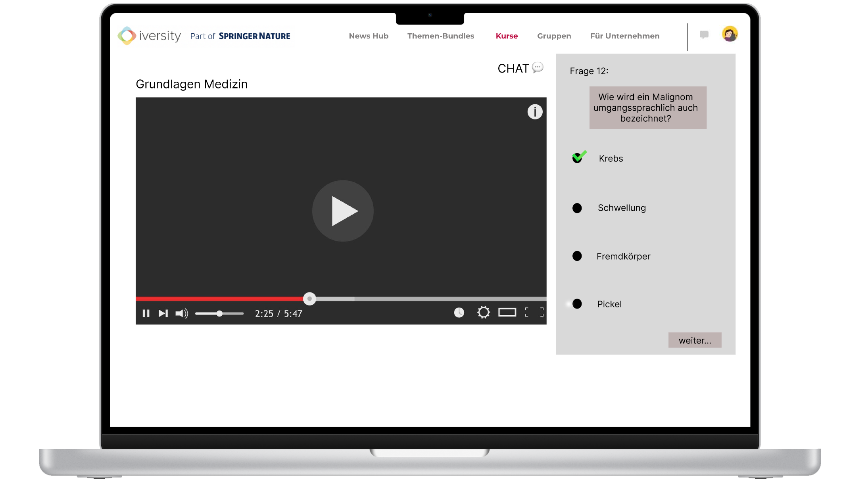
Task: Open watch later clock icon
Action: click(459, 313)
